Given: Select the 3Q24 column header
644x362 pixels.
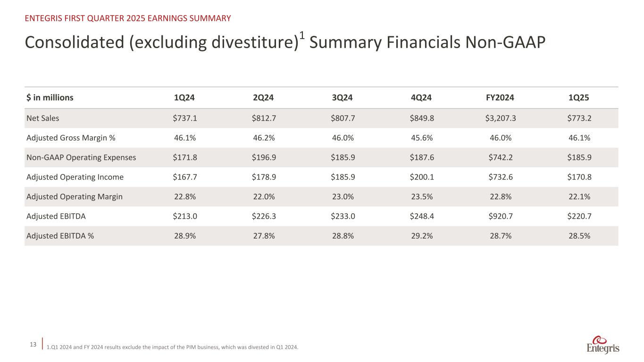Looking at the screenshot, I should pos(342,98).
